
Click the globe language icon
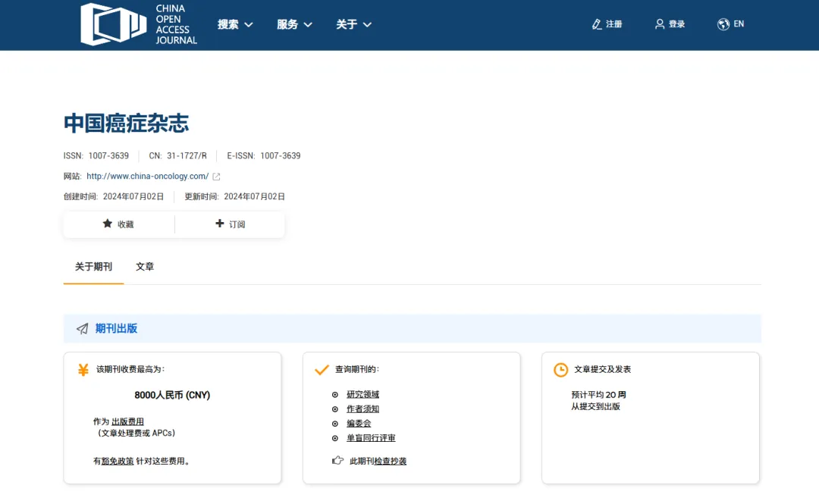point(723,24)
